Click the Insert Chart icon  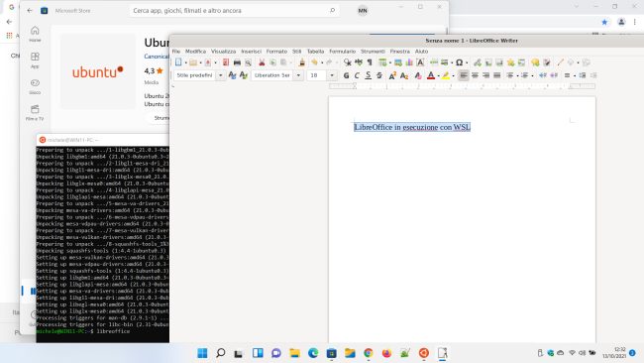tap(409, 62)
